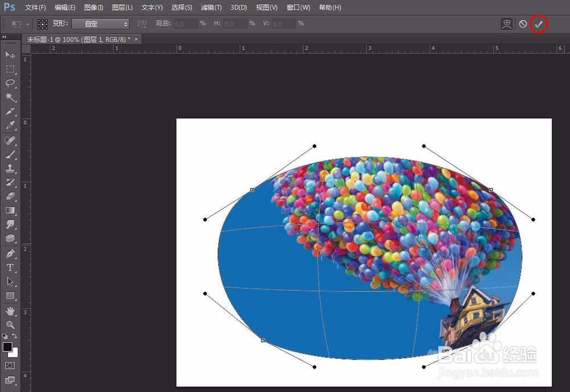Screen dimensions: 570x392
Task: Select the Brush tool
Action: click(10, 154)
